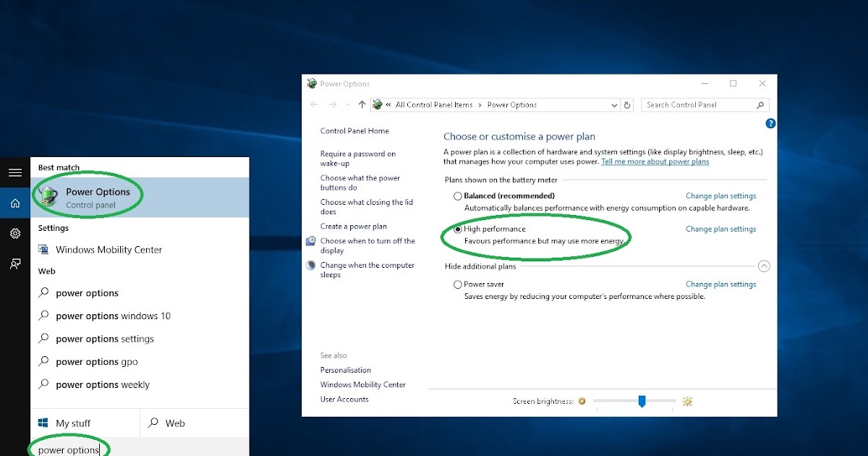This screenshot has height=456, width=868.
Task: Open the Home icon in Start sidebar
Action: (x=14, y=203)
